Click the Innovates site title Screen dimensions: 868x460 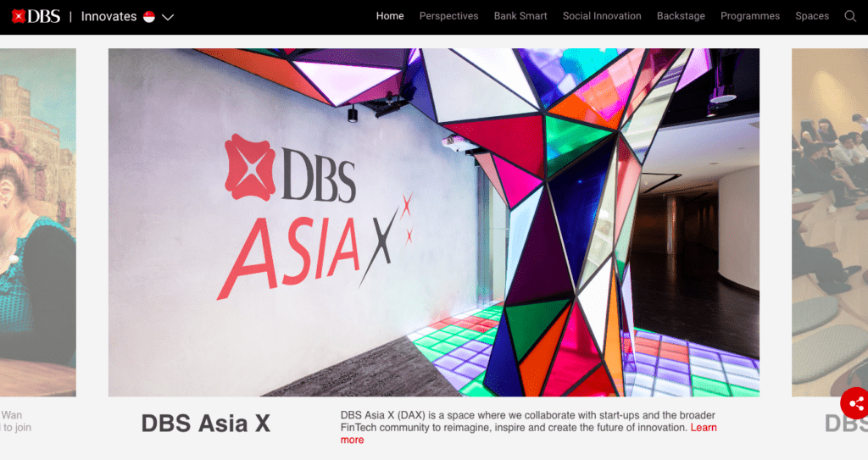(x=109, y=17)
